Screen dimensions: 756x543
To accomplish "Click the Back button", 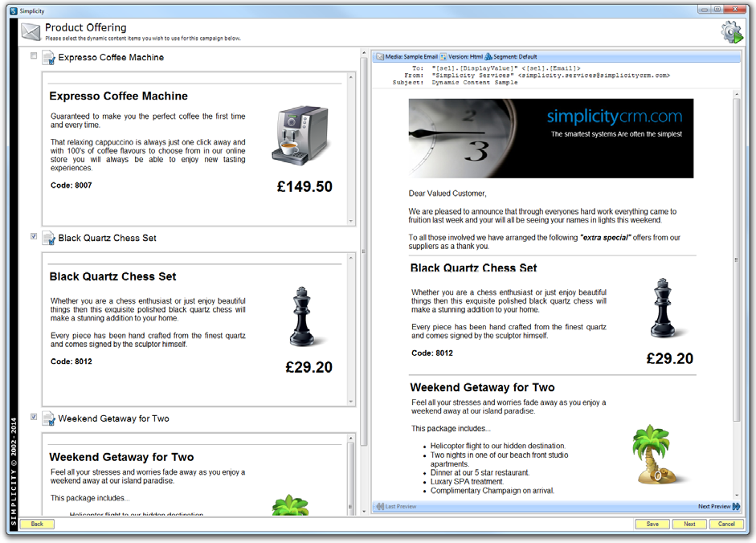I will point(37,525).
